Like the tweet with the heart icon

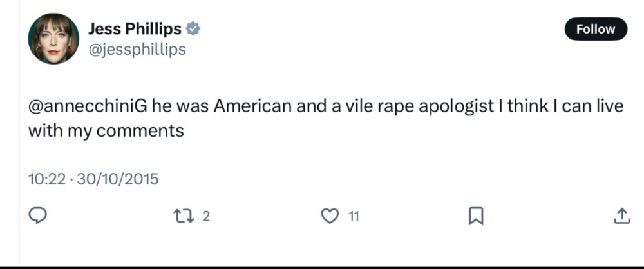(329, 216)
